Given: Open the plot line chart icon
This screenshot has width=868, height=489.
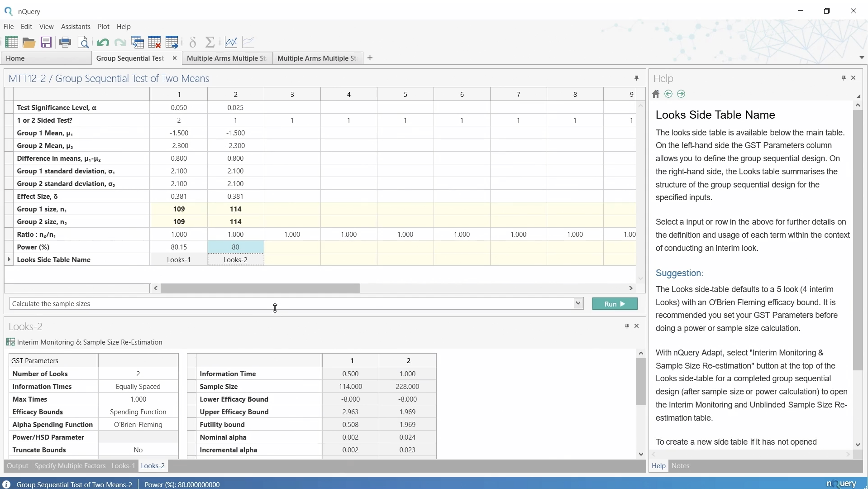Looking at the screenshot, I should click(x=231, y=43).
